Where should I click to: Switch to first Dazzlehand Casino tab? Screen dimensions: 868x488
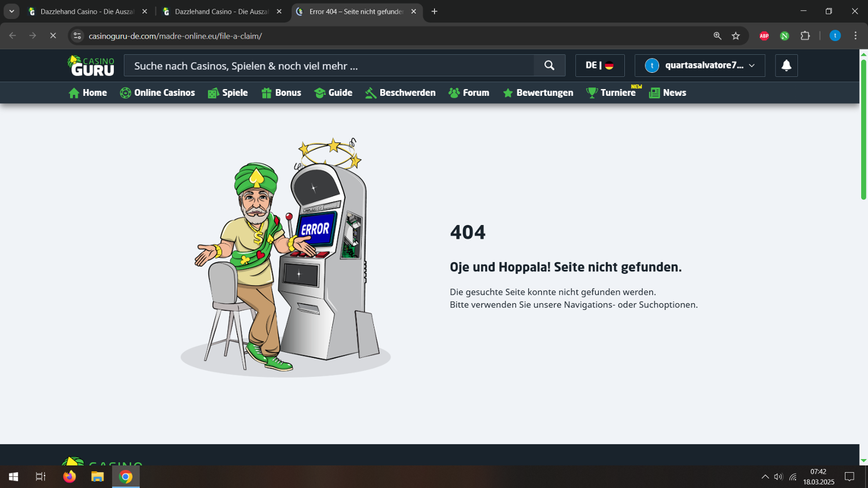tap(87, 12)
